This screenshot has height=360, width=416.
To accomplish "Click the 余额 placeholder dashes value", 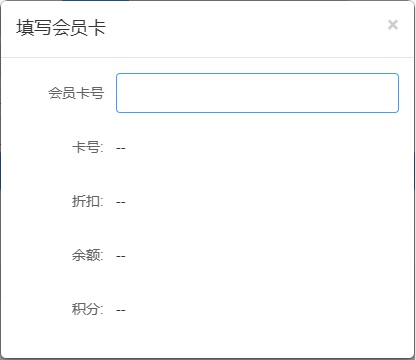I will (121, 256).
